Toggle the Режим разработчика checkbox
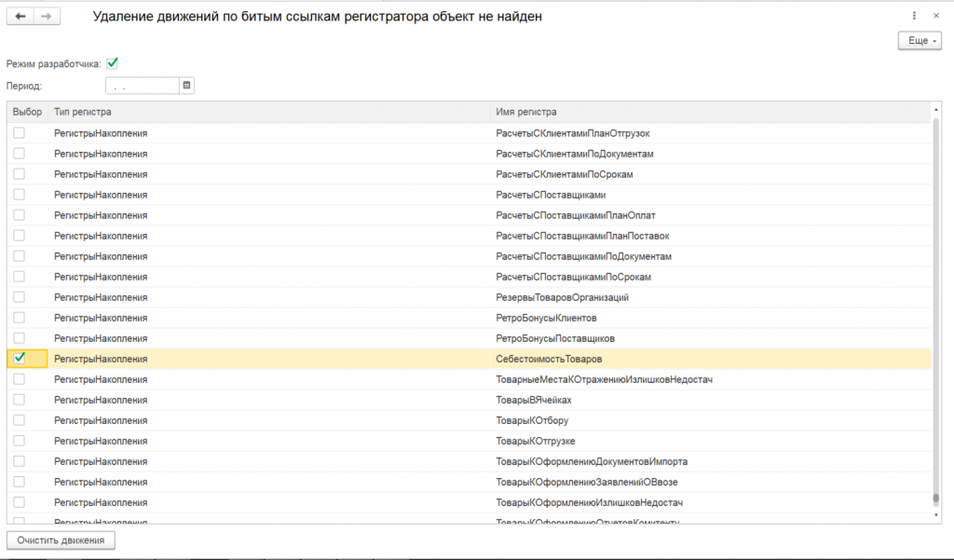Viewport: 954px width, 560px height. (113, 63)
